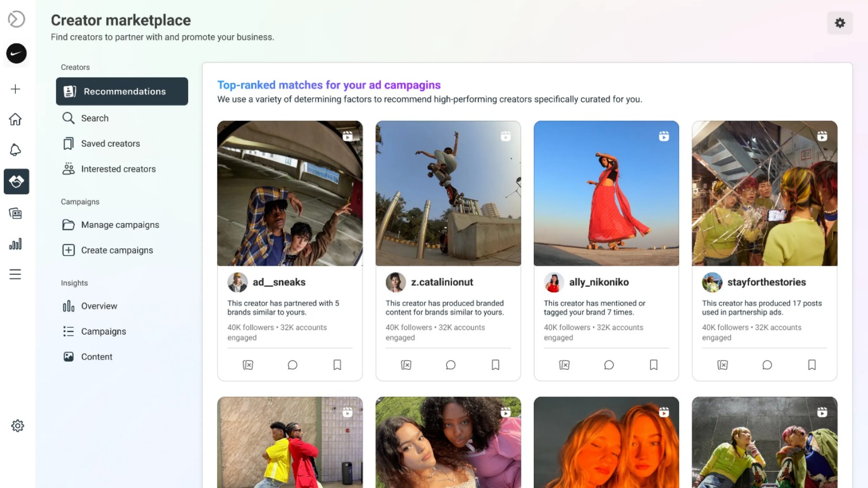The width and height of the screenshot is (868, 488).
Task: Open the hamburger menu in left rail
Action: (x=16, y=274)
